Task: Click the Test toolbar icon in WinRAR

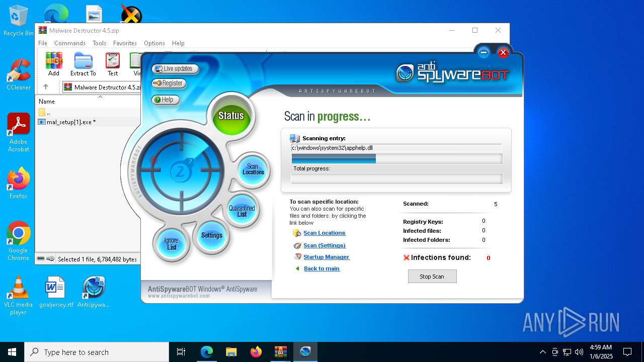Action: 113,64
